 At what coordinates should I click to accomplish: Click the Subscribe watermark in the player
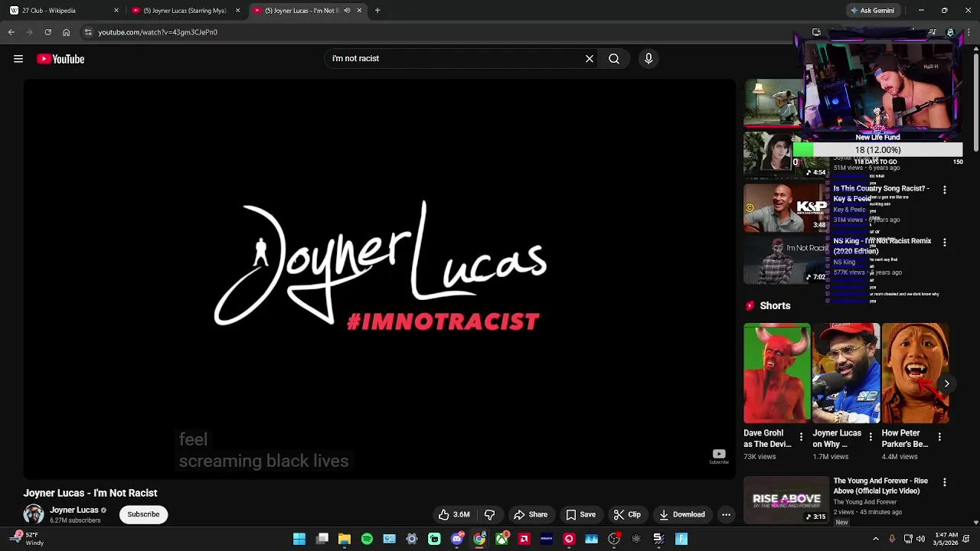click(718, 457)
